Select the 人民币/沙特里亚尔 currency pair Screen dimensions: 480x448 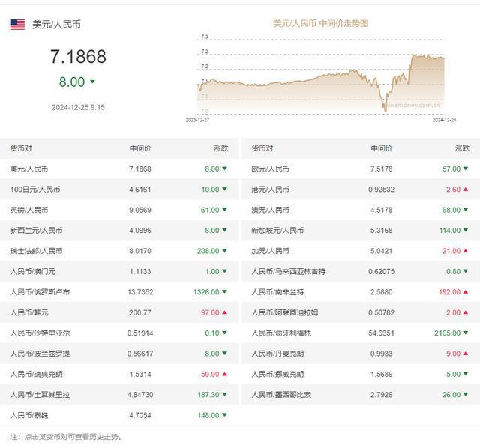pos(40,333)
